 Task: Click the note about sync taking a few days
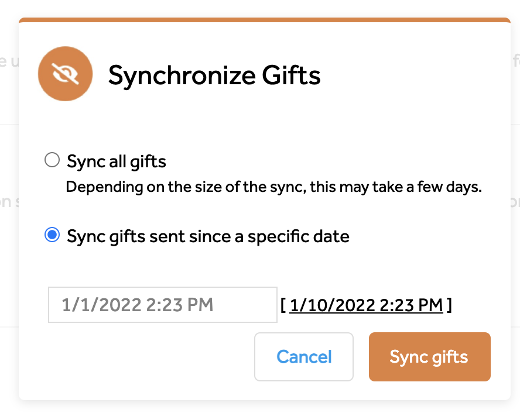click(273, 187)
